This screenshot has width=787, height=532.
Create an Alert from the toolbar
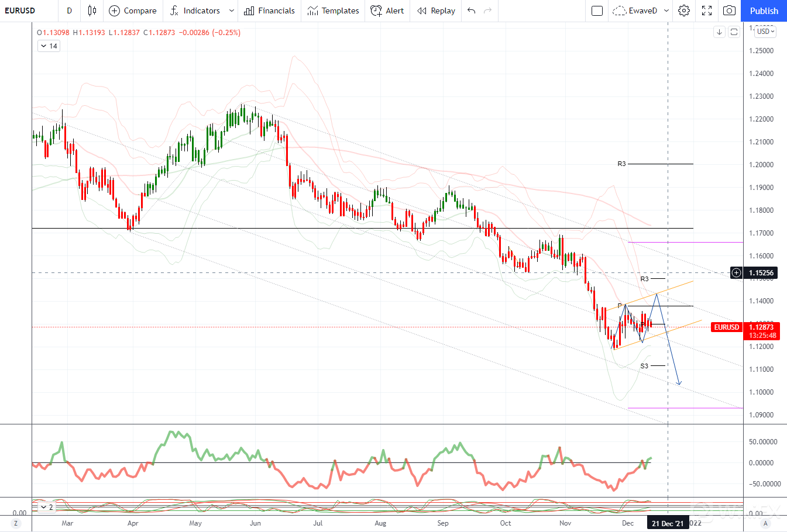[x=387, y=11]
